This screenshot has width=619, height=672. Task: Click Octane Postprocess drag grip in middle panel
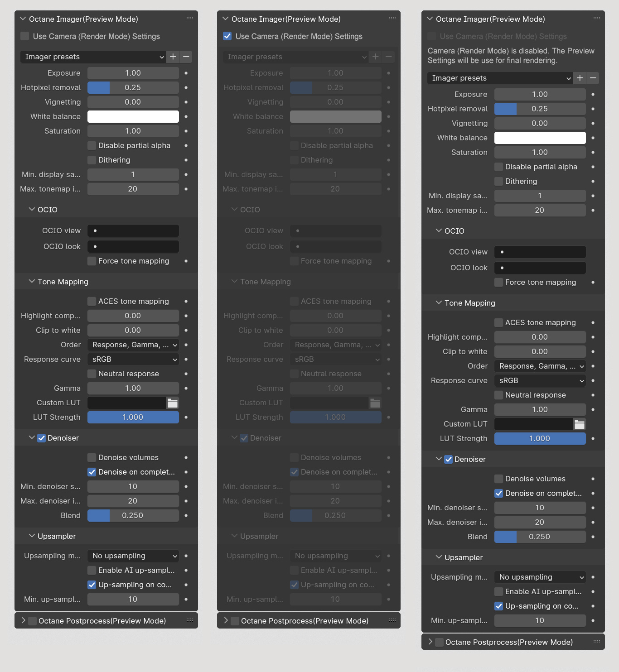(x=392, y=620)
